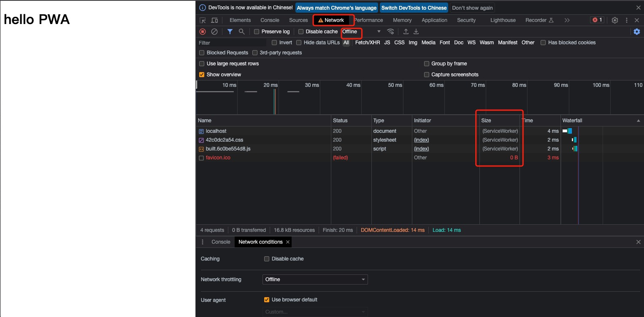Toggle the device toolbar icon
The width and height of the screenshot is (644, 317).
click(214, 20)
